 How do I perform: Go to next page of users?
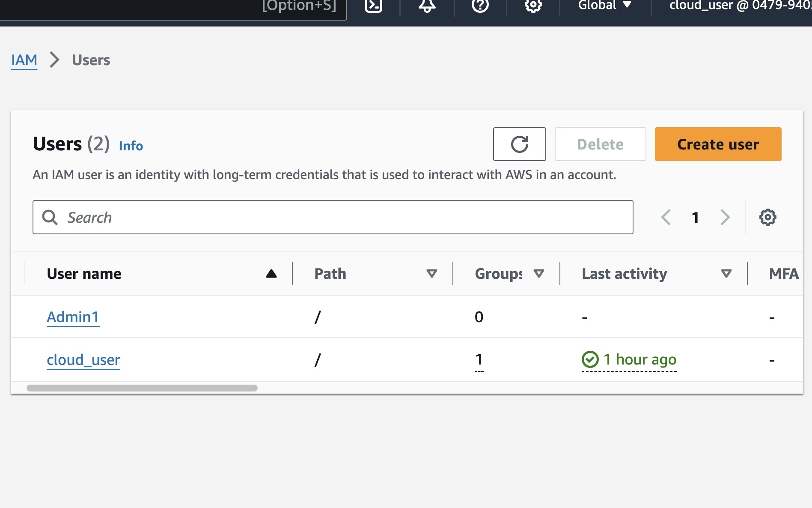point(725,217)
